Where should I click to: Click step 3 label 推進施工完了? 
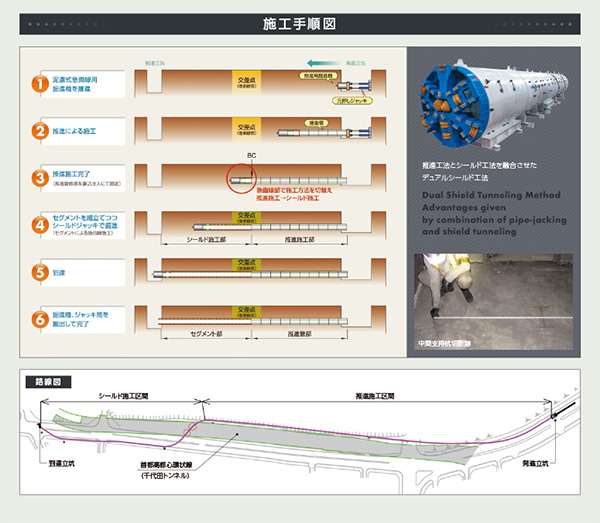(71, 174)
